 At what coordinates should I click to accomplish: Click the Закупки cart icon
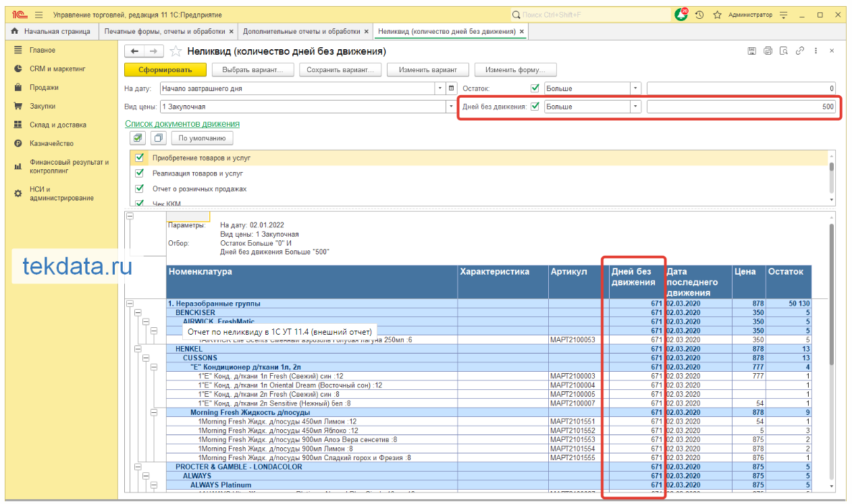(x=18, y=106)
